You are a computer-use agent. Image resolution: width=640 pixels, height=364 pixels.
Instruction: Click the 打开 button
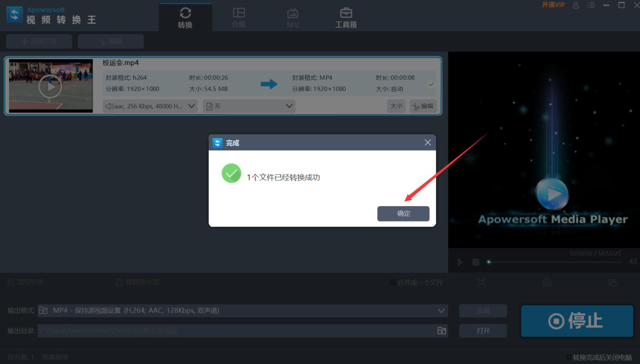point(483,331)
